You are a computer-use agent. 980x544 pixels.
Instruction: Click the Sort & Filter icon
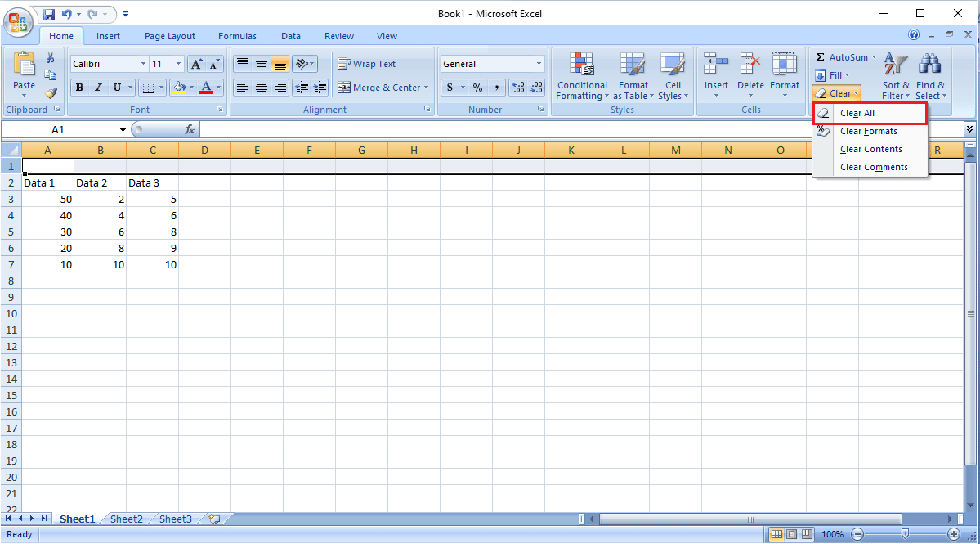(x=896, y=76)
